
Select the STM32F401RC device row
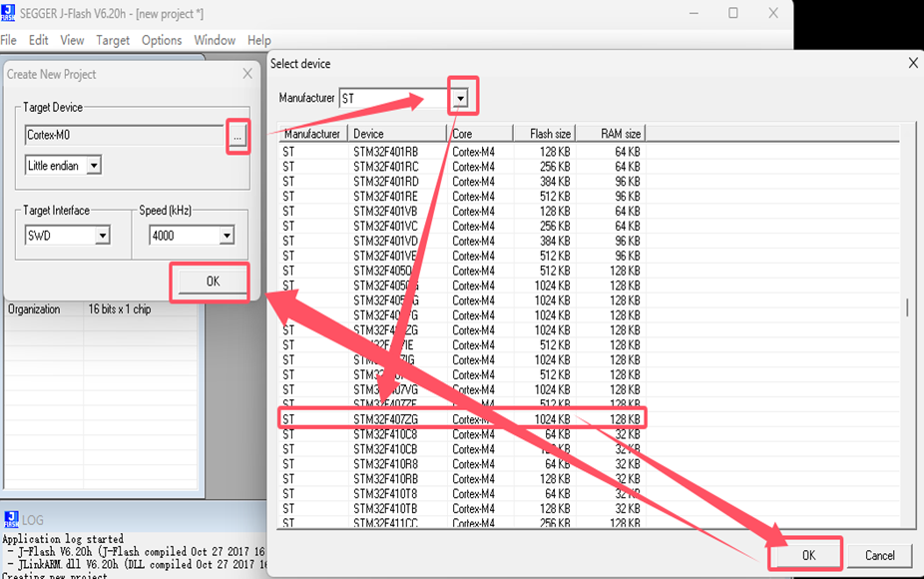pos(461,167)
